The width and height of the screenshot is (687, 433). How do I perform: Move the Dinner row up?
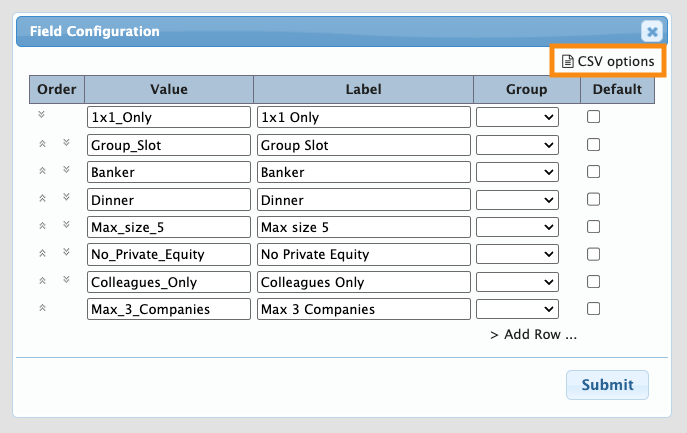42,199
